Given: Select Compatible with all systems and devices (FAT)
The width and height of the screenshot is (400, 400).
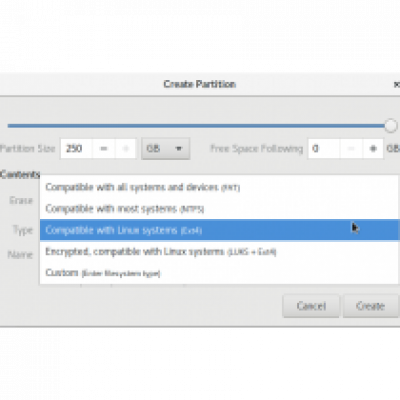Looking at the screenshot, I should [x=219, y=187].
